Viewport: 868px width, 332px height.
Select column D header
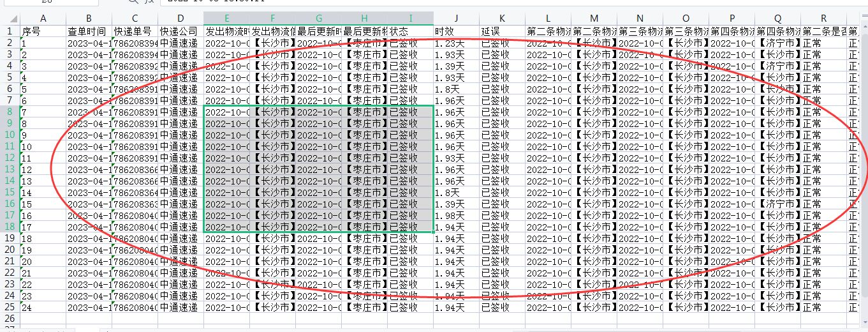pyautogui.click(x=180, y=19)
